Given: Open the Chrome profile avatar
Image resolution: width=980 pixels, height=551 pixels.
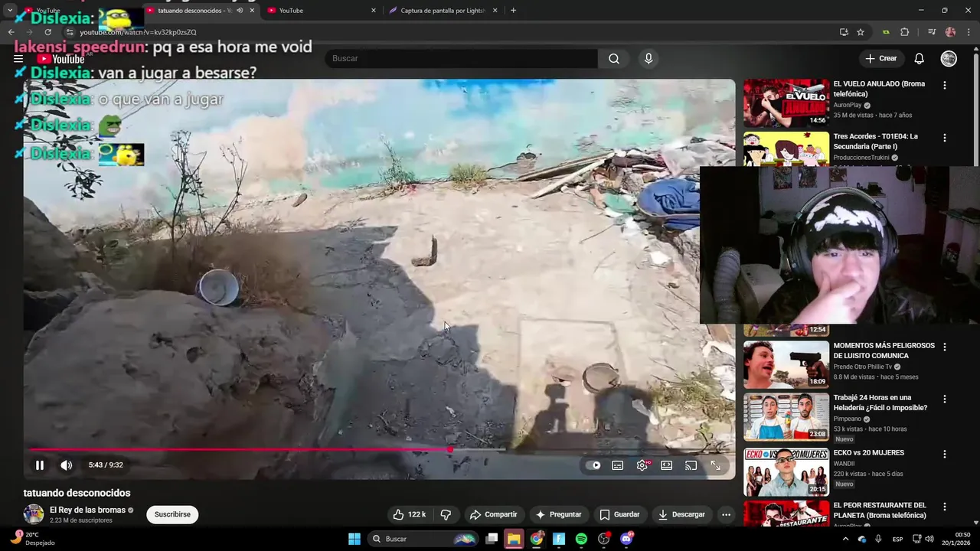Looking at the screenshot, I should [950, 32].
